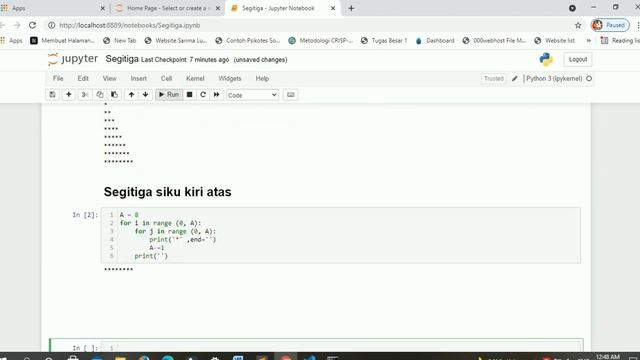Open the Website list bookmark
Viewport: 640px width, 360px height.
[554, 40]
